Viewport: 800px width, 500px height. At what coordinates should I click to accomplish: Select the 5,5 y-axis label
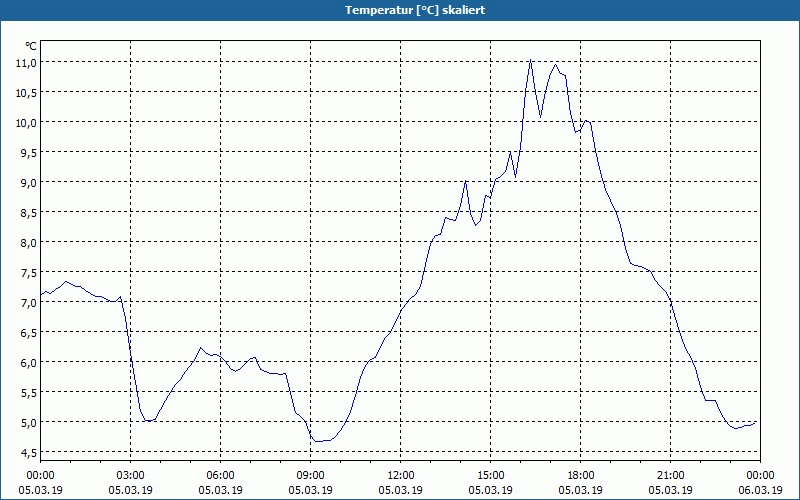coord(29,392)
